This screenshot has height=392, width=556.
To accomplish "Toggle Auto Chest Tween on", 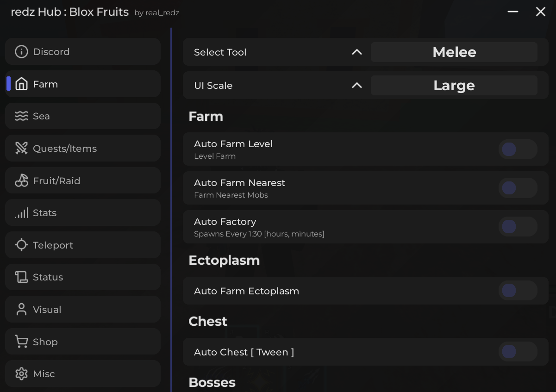I will click(x=518, y=352).
